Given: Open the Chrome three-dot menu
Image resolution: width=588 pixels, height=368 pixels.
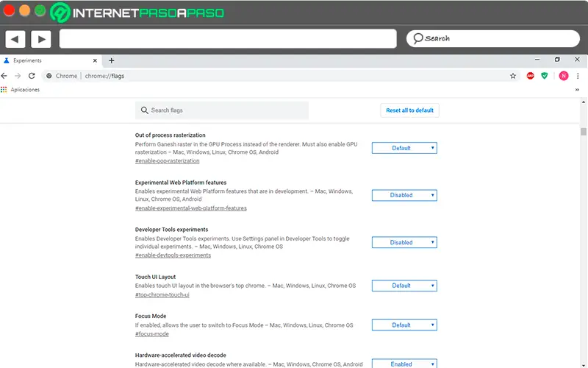Looking at the screenshot, I should (578, 76).
